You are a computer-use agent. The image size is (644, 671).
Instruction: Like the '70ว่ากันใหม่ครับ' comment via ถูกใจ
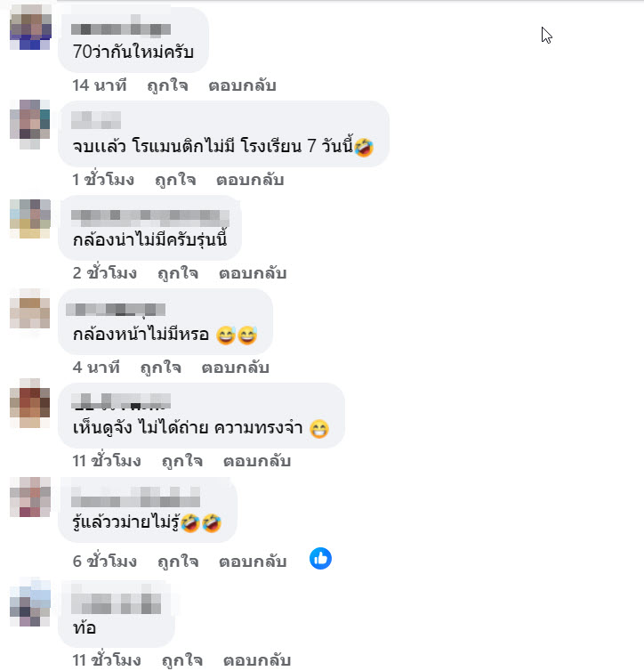click(x=167, y=85)
